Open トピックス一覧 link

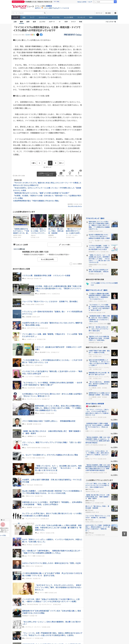click(x=111, y=22)
